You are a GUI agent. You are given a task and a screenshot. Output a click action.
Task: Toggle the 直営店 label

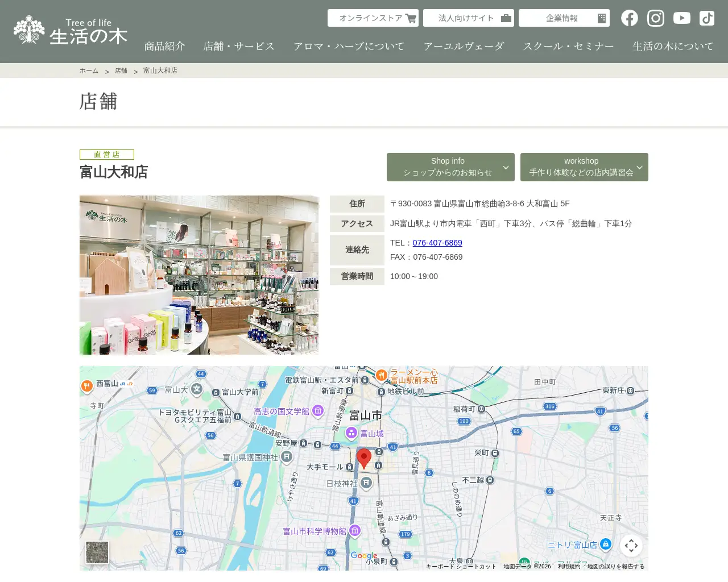(x=107, y=154)
